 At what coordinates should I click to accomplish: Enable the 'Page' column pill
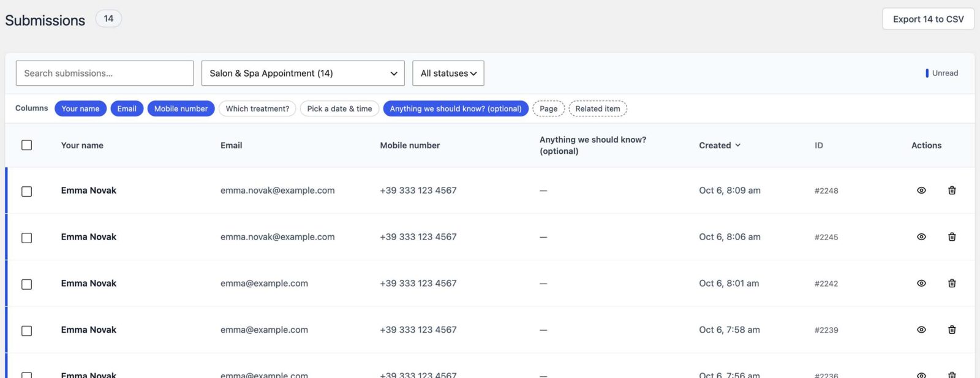pos(549,108)
